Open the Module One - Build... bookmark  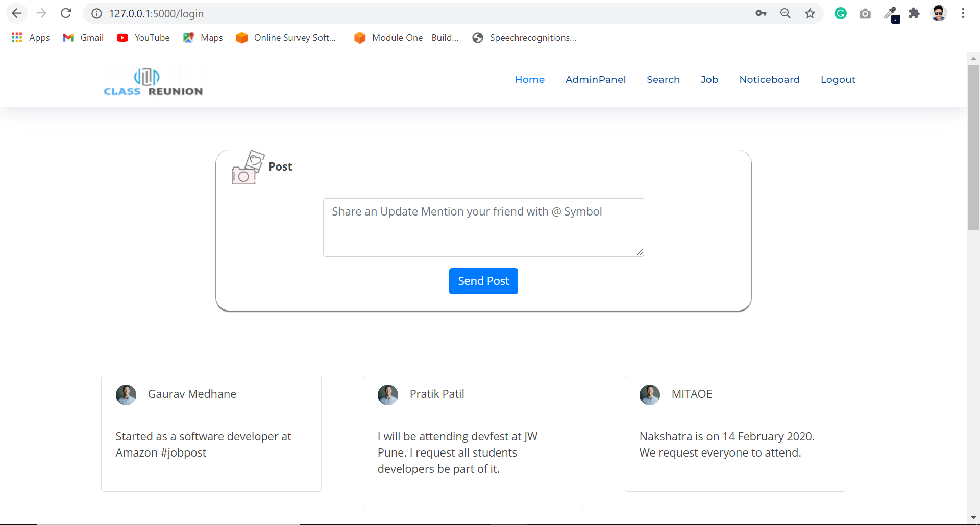point(406,38)
